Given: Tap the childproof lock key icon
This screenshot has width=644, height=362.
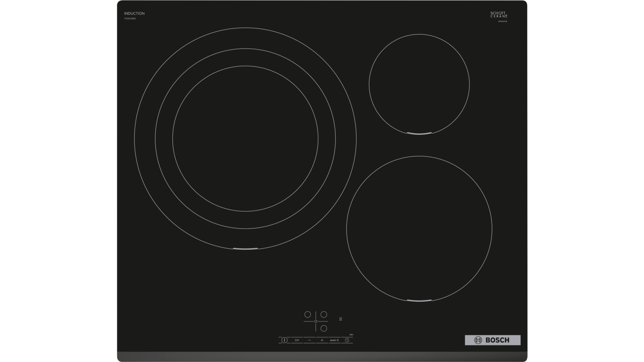Looking at the screenshot, I should [297, 340].
